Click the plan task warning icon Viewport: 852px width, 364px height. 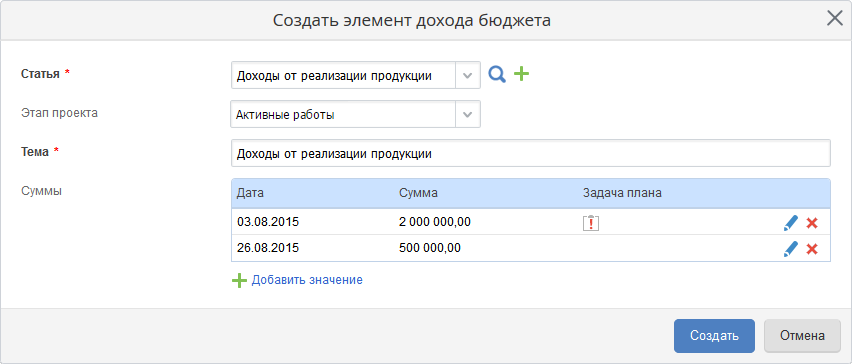(591, 223)
